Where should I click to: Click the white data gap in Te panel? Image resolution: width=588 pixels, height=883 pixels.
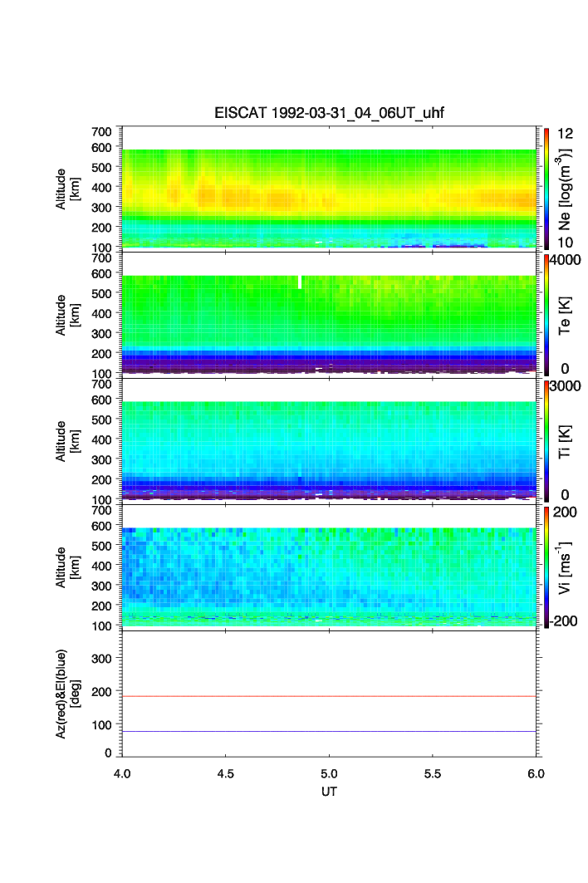pyautogui.click(x=300, y=282)
